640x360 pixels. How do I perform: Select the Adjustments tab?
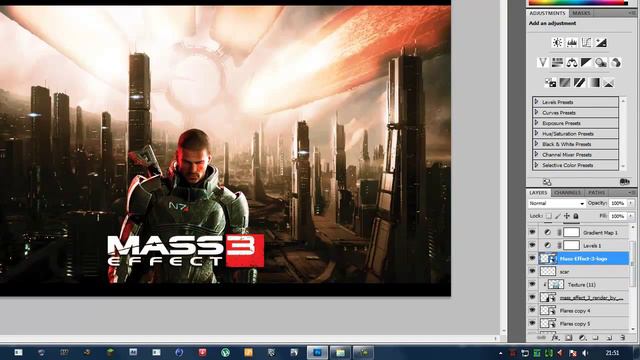[x=547, y=13]
